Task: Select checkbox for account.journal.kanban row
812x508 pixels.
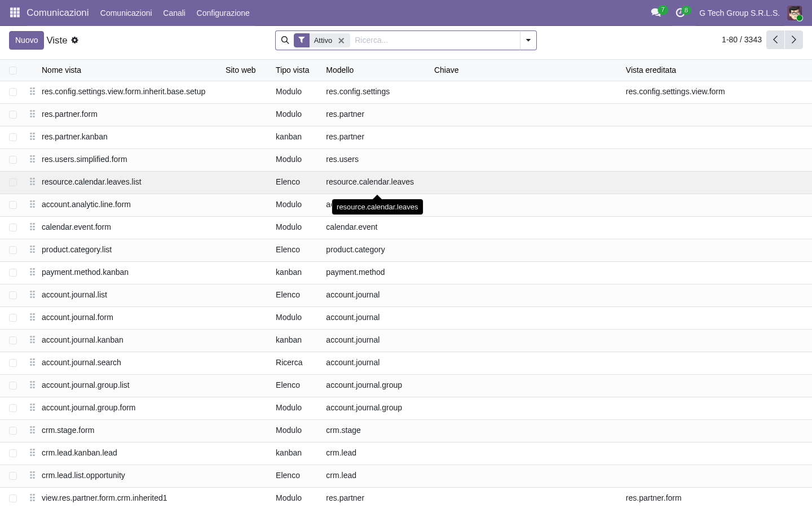Action: [x=13, y=340]
